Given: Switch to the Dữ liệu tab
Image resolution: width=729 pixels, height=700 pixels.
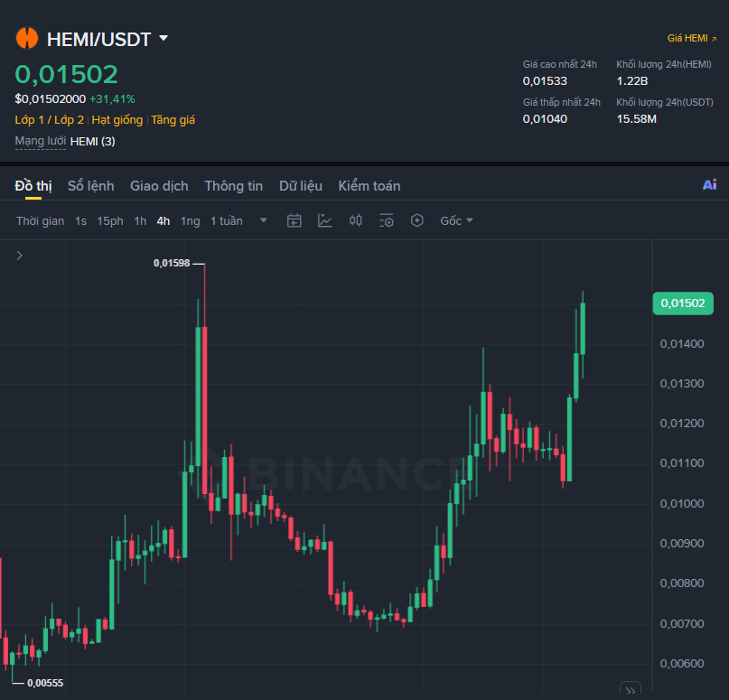Looking at the screenshot, I should coord(301,186).
